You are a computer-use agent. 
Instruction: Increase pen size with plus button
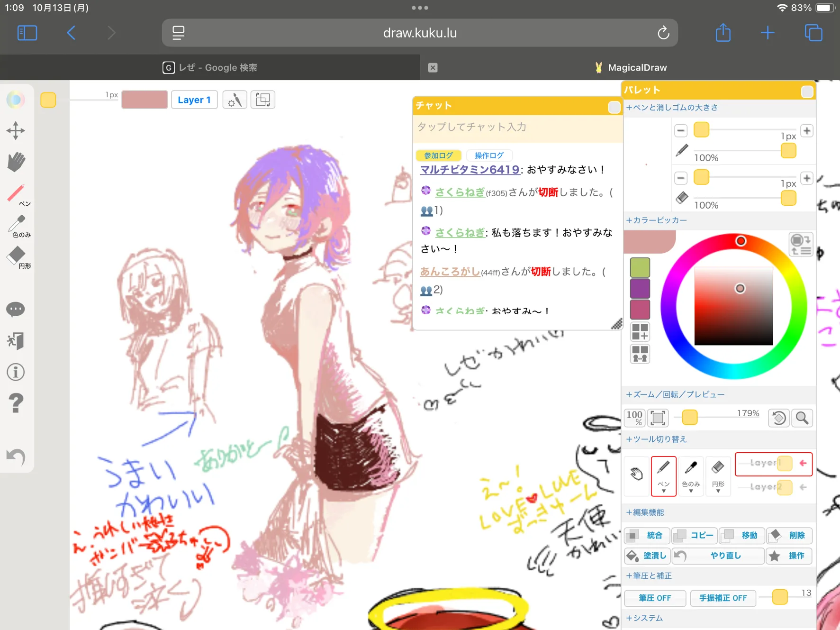[807, 130]
